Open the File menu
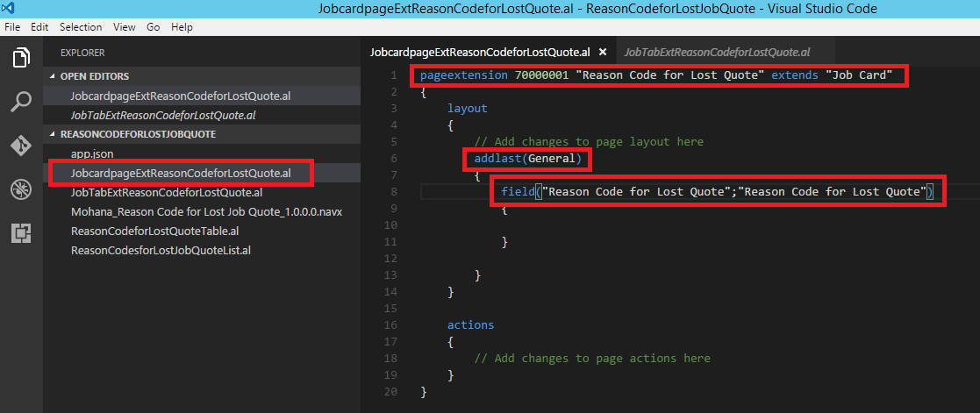The image size is (980, 413). coord(12,27)
